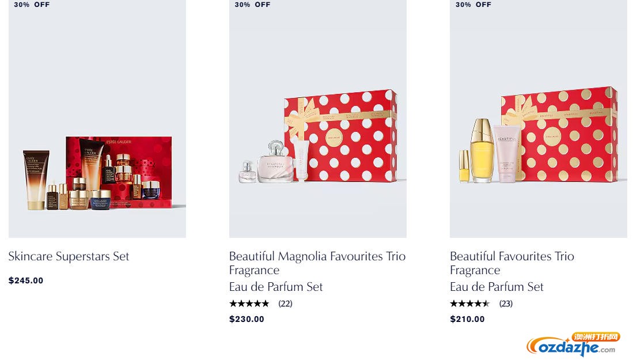Viewport: 633px width, 364px height.
Task: Click the $210.00 price
Action: tap(468, 319)
